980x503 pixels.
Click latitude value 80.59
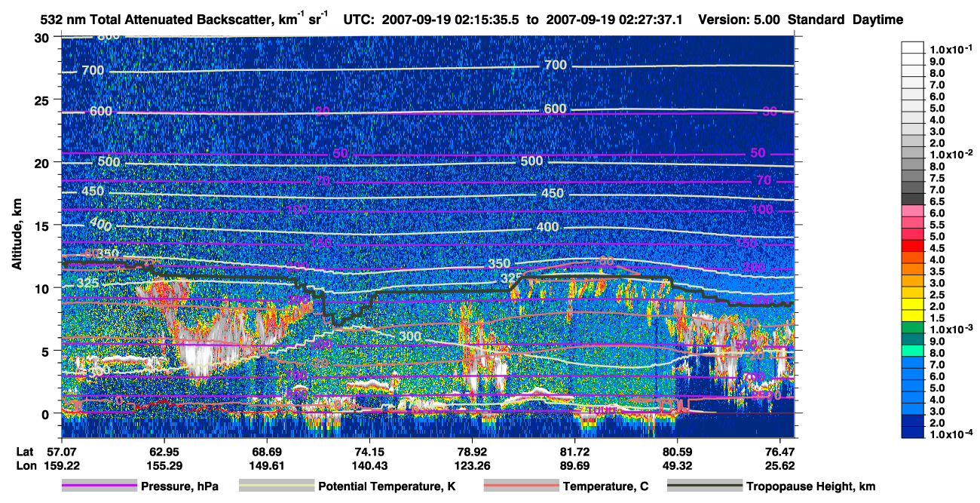point(677,452)
